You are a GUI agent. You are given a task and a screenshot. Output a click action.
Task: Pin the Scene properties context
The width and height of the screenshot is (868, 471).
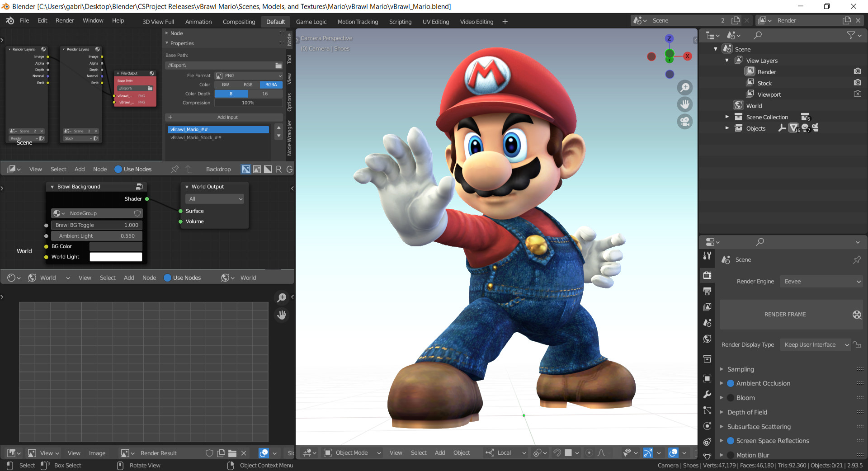click(857, 260)
